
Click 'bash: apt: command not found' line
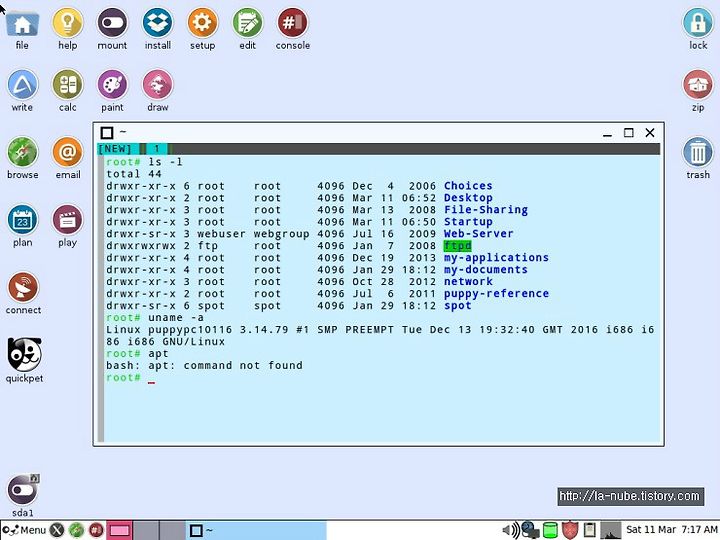click(204, 366)
